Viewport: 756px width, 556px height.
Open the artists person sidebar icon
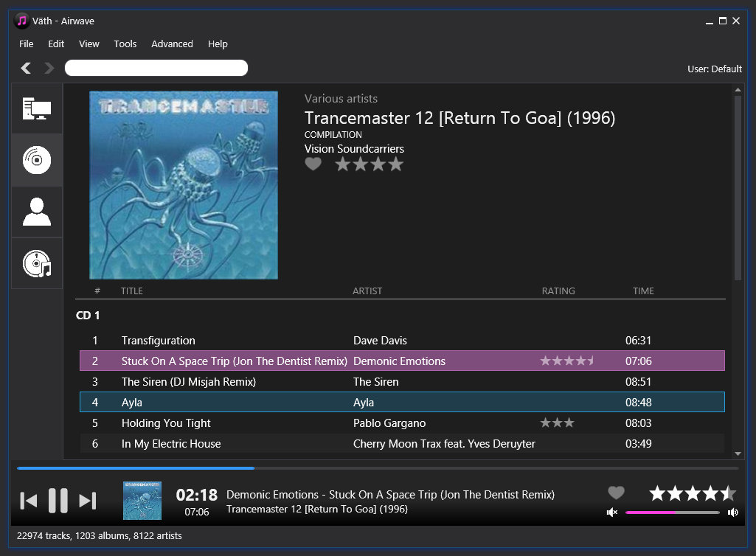(x=37, y=212)
